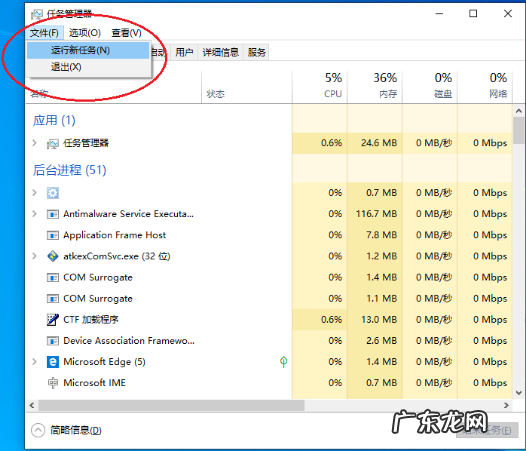Switch to the 服务 tab

pyautogui.click(x=257, y=52)
